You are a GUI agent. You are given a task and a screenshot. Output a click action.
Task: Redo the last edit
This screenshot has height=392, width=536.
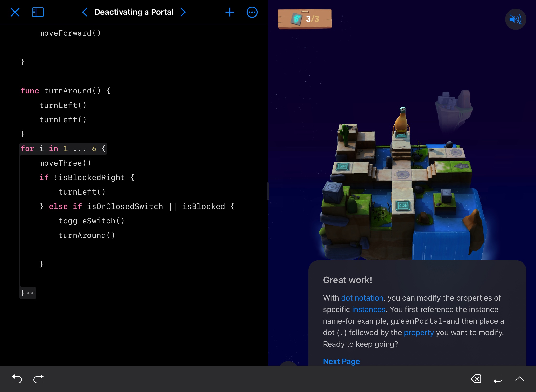39,379
